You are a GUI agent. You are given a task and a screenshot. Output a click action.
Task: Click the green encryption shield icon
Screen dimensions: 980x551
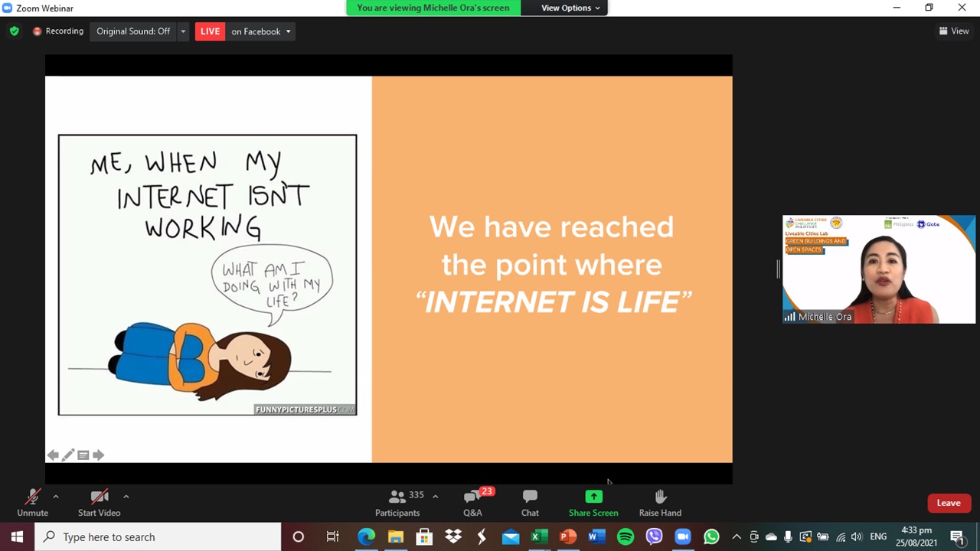click(x=14, y=31)
